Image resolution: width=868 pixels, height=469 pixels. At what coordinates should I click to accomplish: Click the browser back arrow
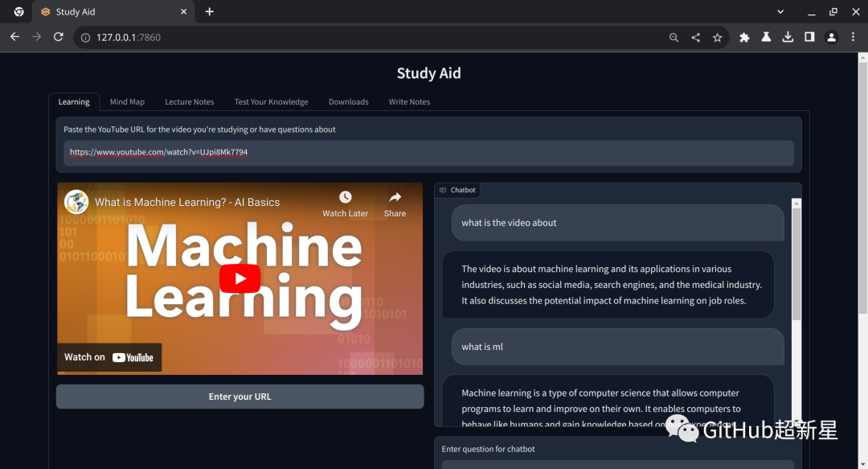[15, 37]
